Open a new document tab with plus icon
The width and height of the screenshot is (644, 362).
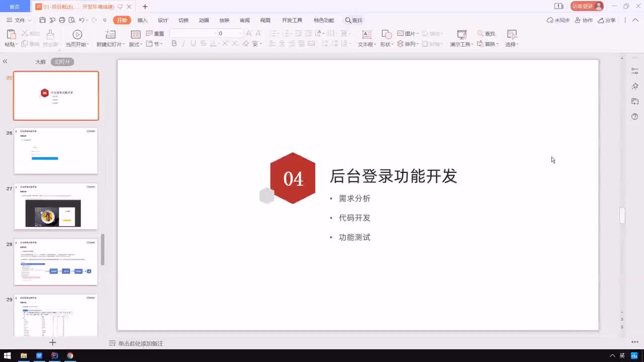pyautogui.click(x=145, y=7)
